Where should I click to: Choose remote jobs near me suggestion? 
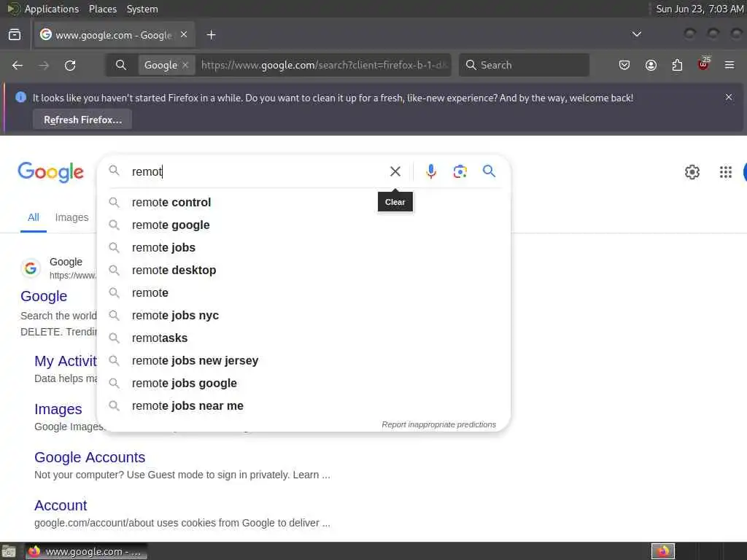pyautogui.click(x=304, y=405)
